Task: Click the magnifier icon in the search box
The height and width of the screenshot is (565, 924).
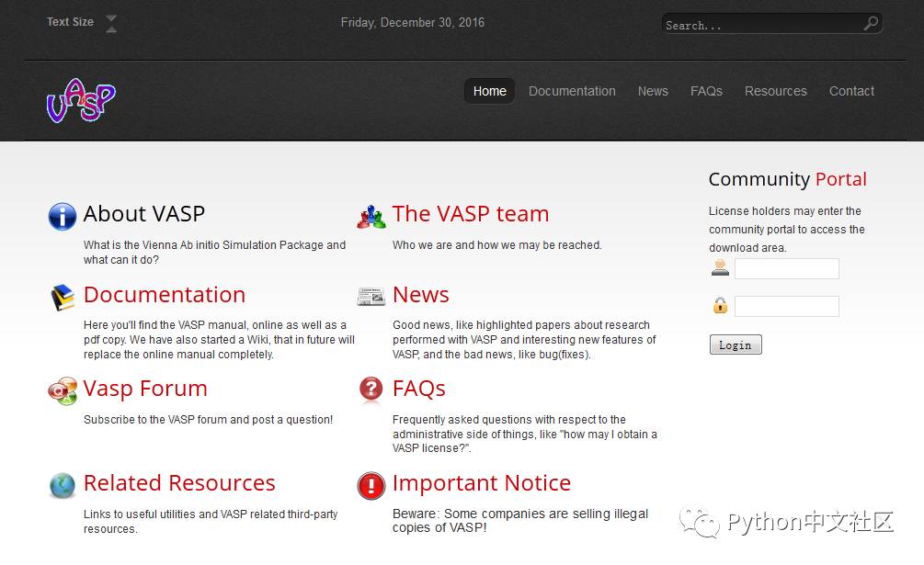Action: (x=871, y=24)
